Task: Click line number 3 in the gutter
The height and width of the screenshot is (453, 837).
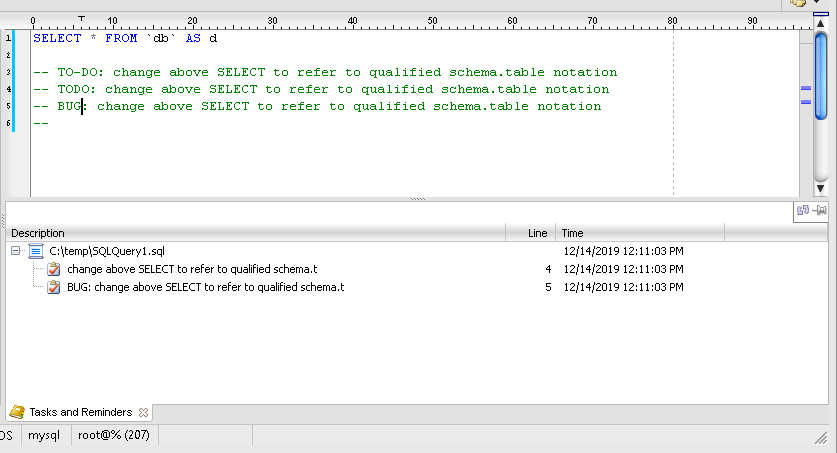Action: (x=8, y=72)
